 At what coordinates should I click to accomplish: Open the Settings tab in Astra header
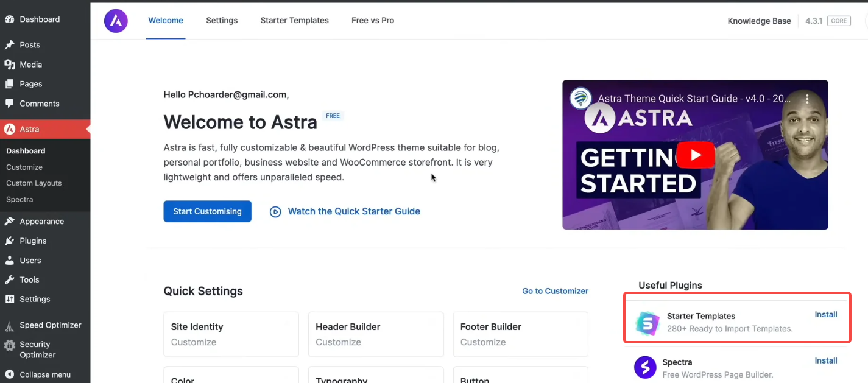point(222,21)
